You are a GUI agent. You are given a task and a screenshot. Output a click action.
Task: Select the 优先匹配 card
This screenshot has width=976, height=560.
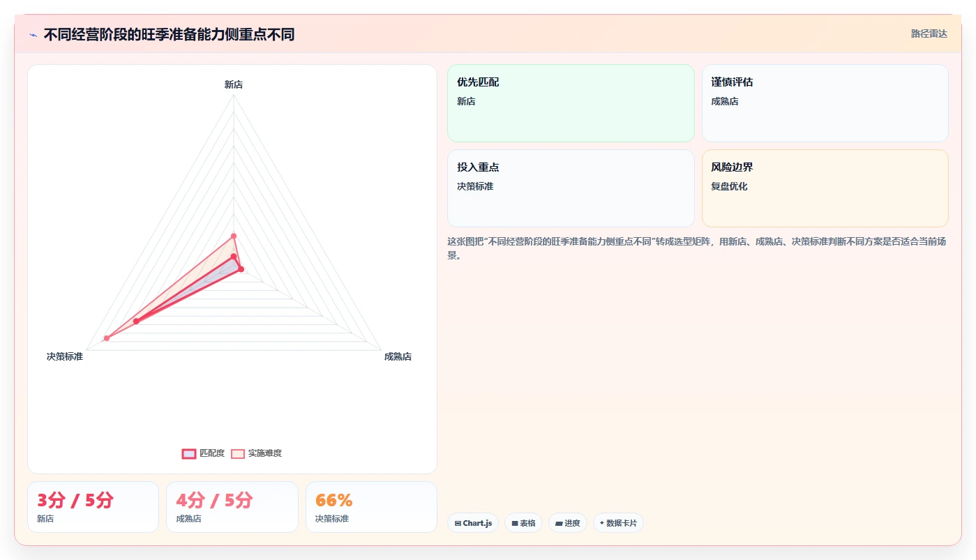coord(571,103)
